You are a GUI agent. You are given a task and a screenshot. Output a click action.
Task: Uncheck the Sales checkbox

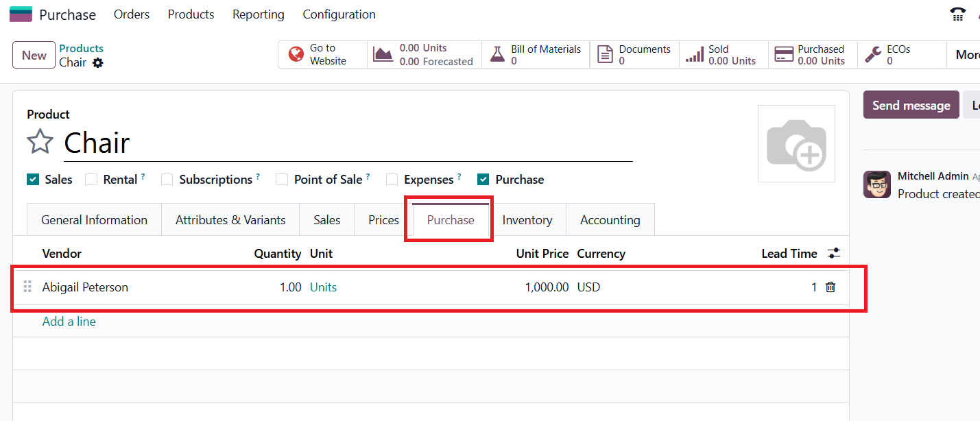[33, 180]
